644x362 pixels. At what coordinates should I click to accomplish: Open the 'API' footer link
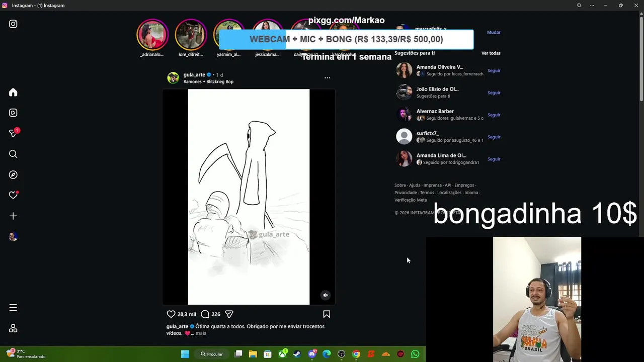click(448, 186)
